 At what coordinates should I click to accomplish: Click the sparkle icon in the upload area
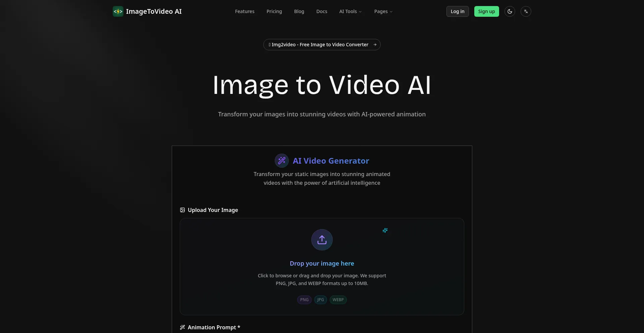click(385, 230)
